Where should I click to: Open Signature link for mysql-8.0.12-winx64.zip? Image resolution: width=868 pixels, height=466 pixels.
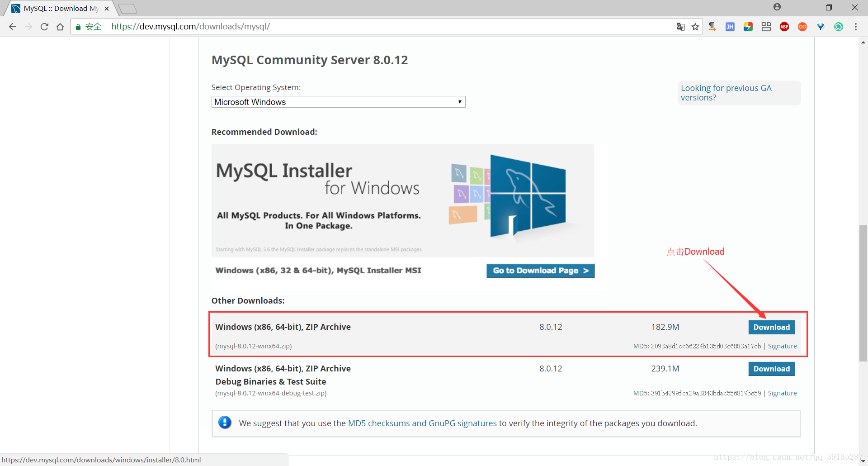coord(782,346)
